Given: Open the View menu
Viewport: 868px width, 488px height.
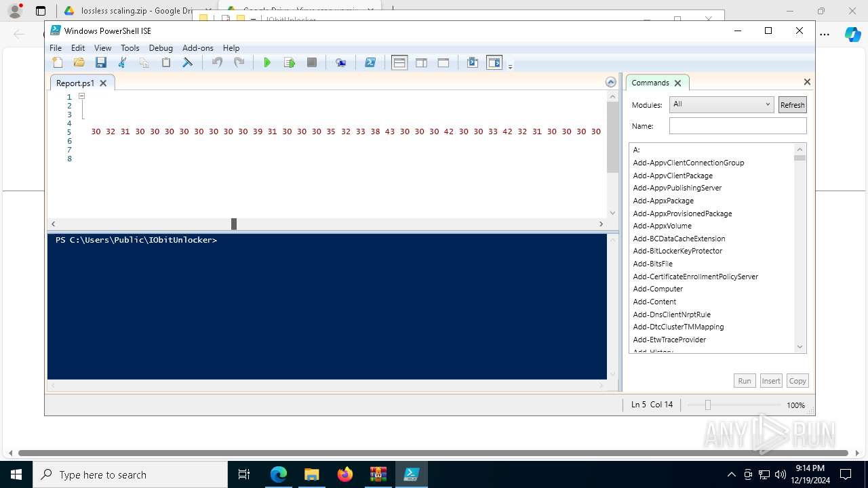Looking at the screenshot, I should 102,48.
